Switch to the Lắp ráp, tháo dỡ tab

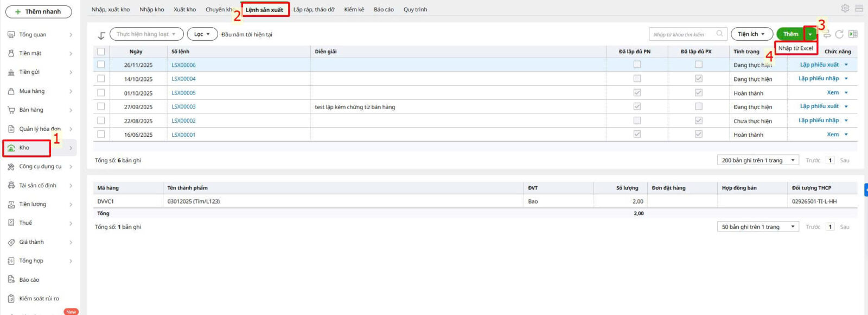pos(314,10)
